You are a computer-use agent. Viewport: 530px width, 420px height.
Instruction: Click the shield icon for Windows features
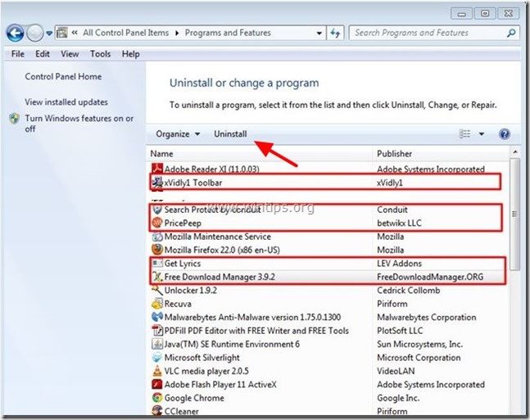coord(15,119)
